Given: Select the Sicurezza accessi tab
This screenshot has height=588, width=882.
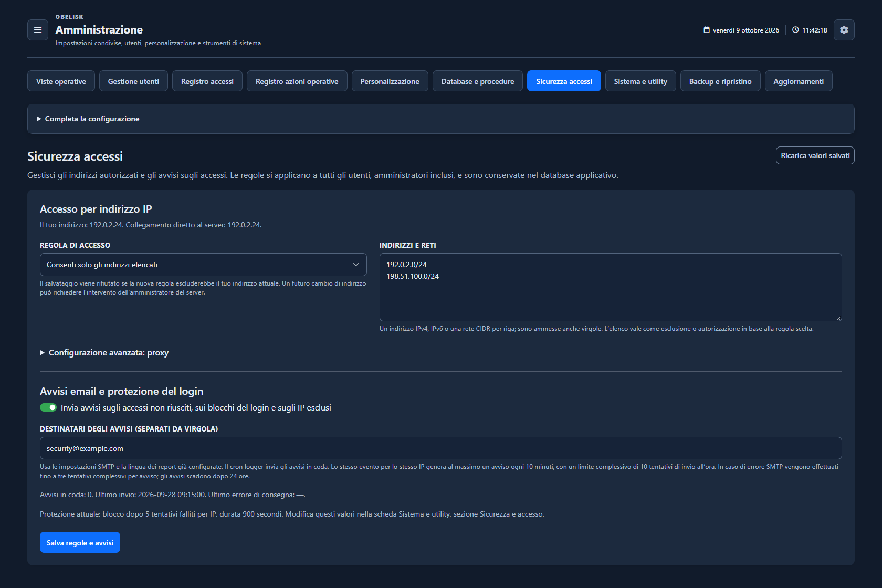Looking at the screenshot, I should [x=564, y=81].
